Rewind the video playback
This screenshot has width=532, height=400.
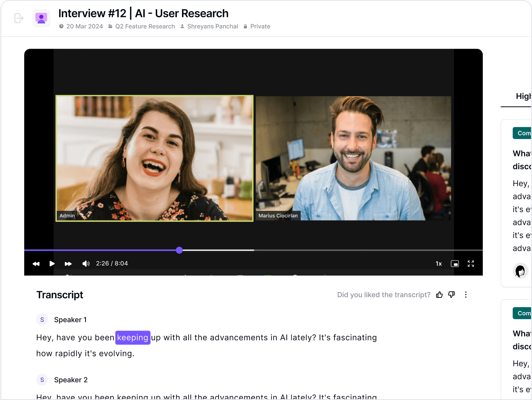36,264
